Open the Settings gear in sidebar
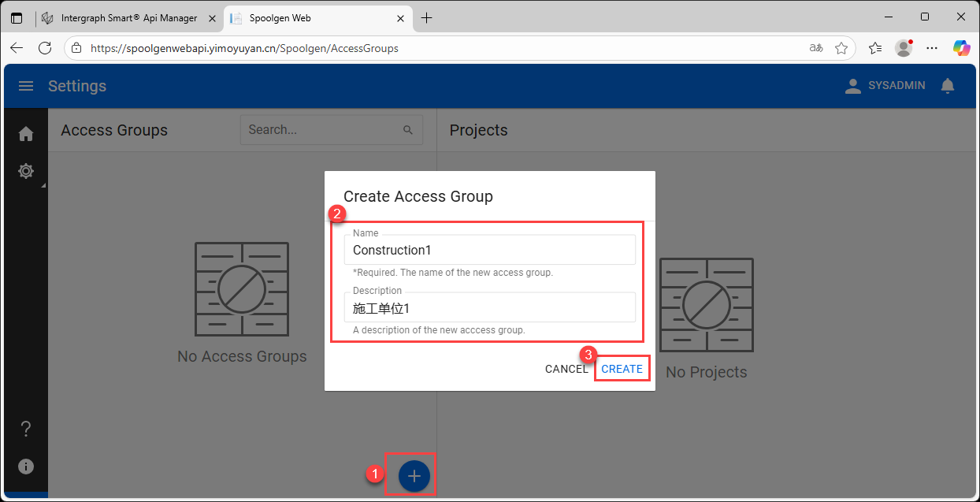Screen dimensions: 980x502 26,171
